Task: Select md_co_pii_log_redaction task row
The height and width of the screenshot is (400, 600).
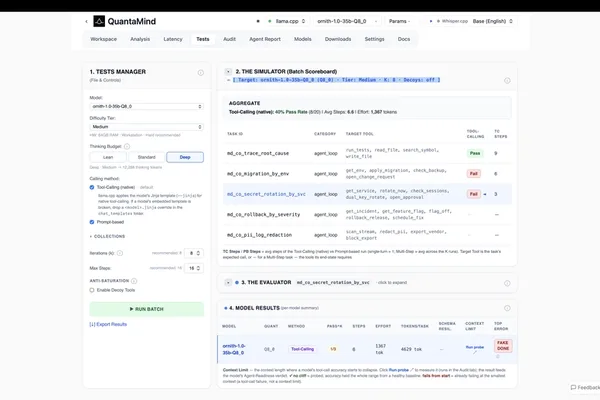Action: [x=367, y=235]
